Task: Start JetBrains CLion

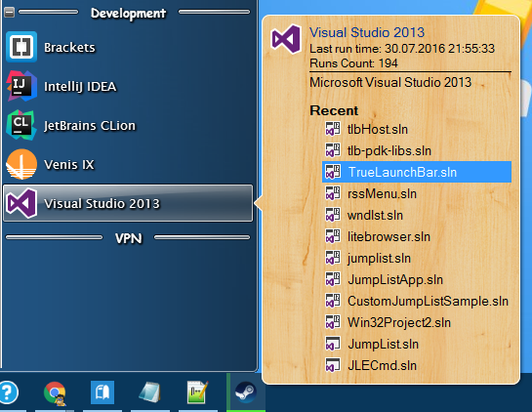Action: [128, 125]
